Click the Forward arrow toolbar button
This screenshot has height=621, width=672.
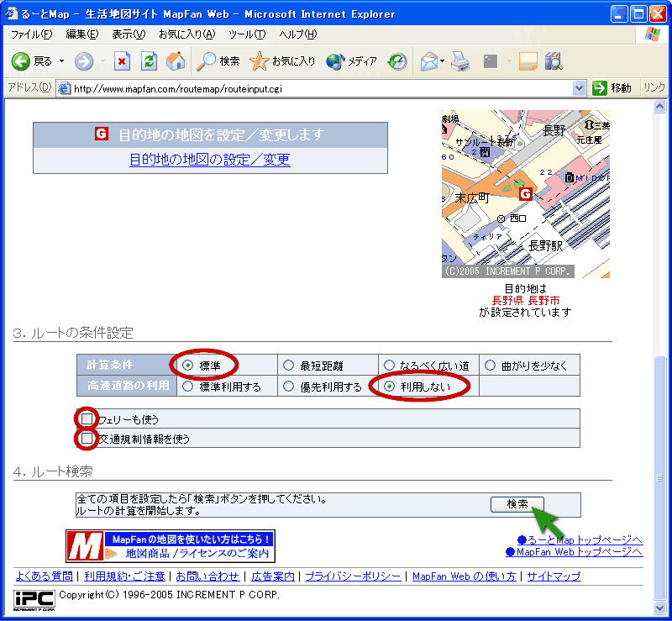point(83,61)
